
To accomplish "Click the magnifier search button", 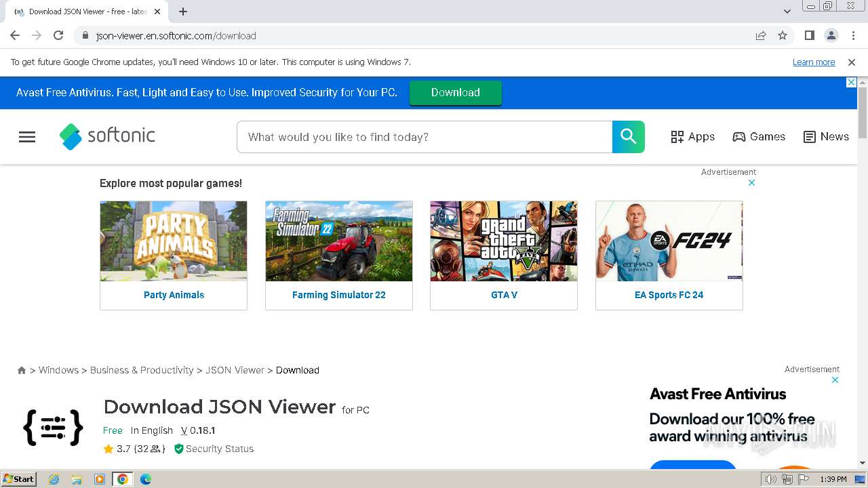I will tap(629, 137).
